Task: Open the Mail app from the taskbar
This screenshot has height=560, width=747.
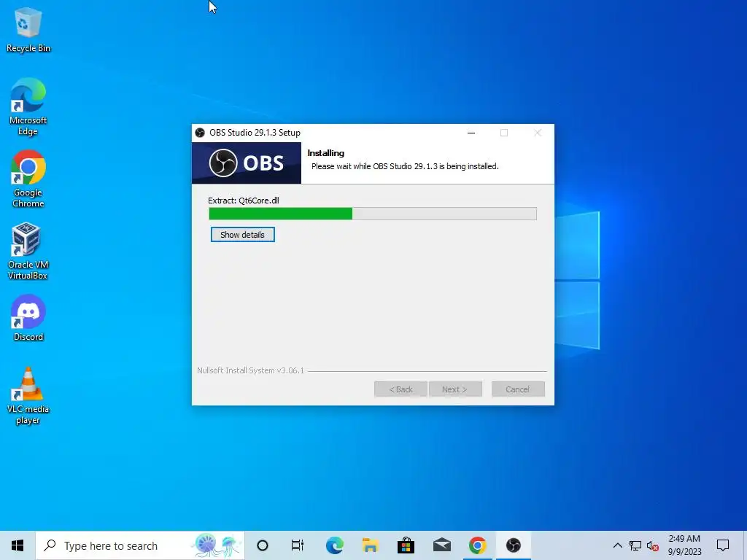Action: tap(441, 545)
